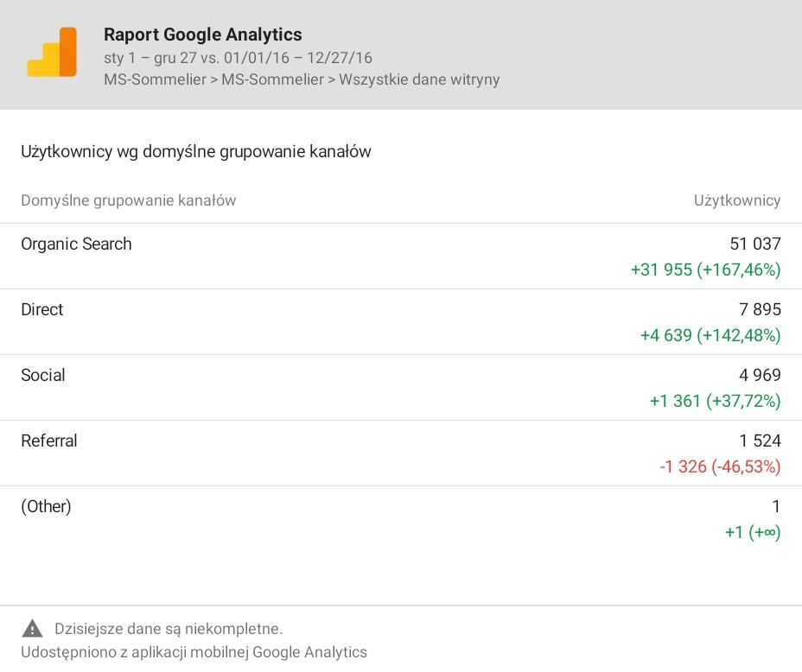Click the +4 639 (+142,48%) change figure
This screenshot has width=802, height=672.
pos(710,336)
